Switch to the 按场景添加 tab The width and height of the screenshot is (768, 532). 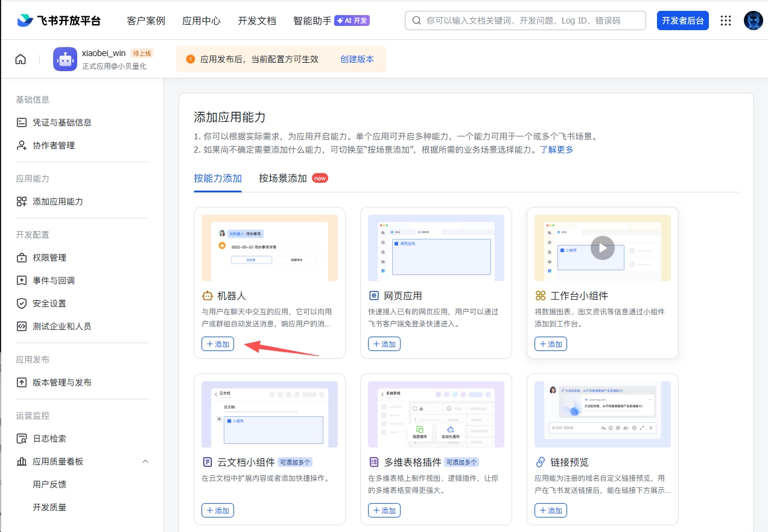tap(283, 179)
